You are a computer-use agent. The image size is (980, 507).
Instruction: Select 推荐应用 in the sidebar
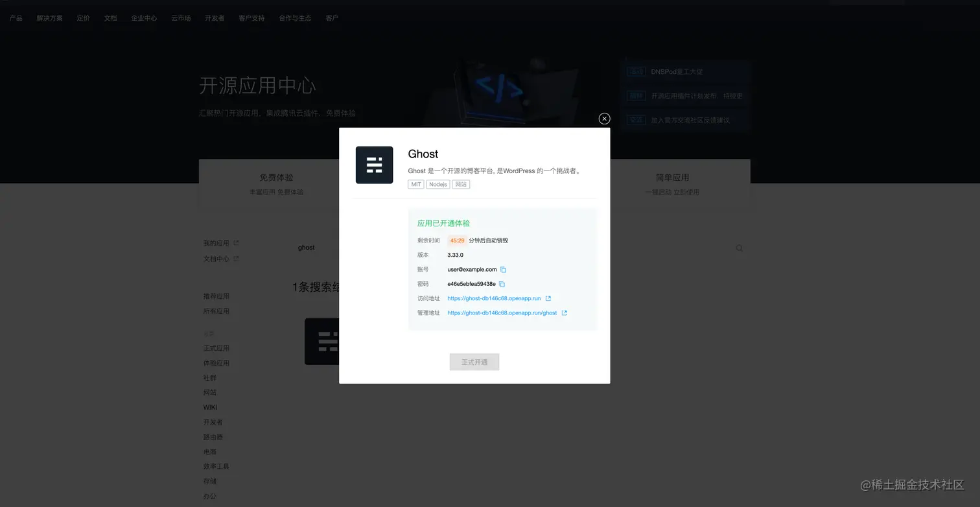pos(216,296)
